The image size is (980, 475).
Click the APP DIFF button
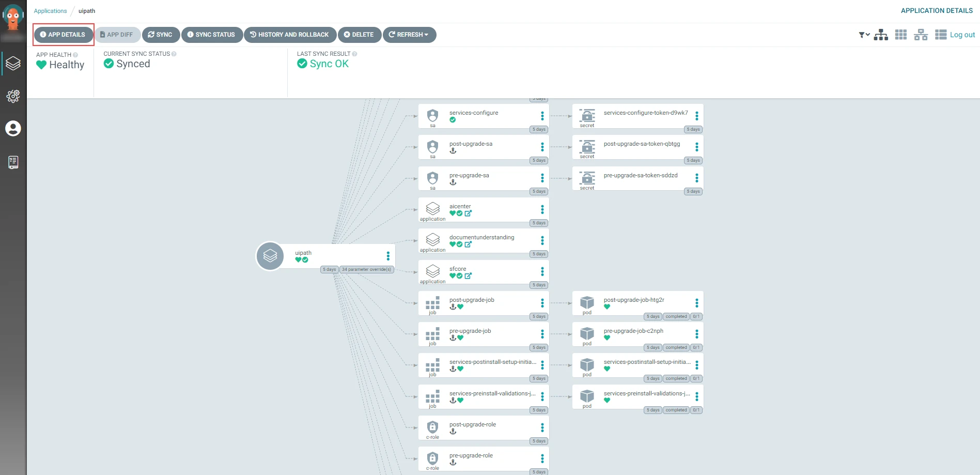(x=117, y=35)
